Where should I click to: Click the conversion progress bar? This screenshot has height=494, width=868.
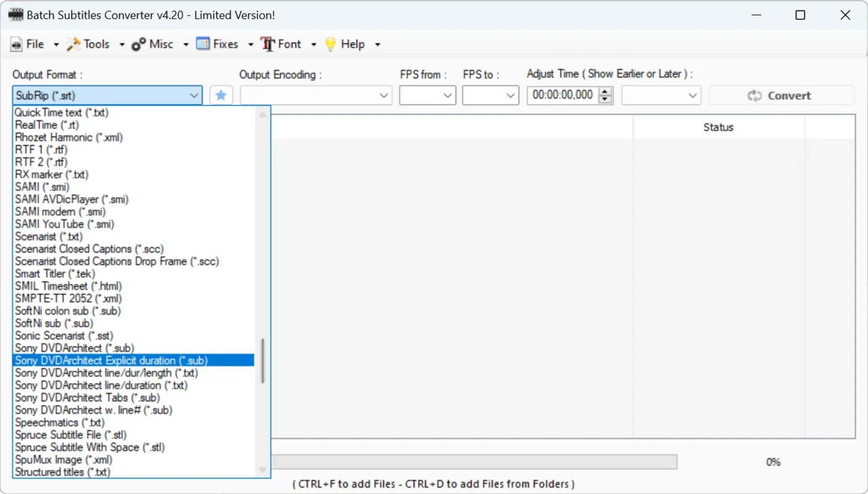(474, 462)
